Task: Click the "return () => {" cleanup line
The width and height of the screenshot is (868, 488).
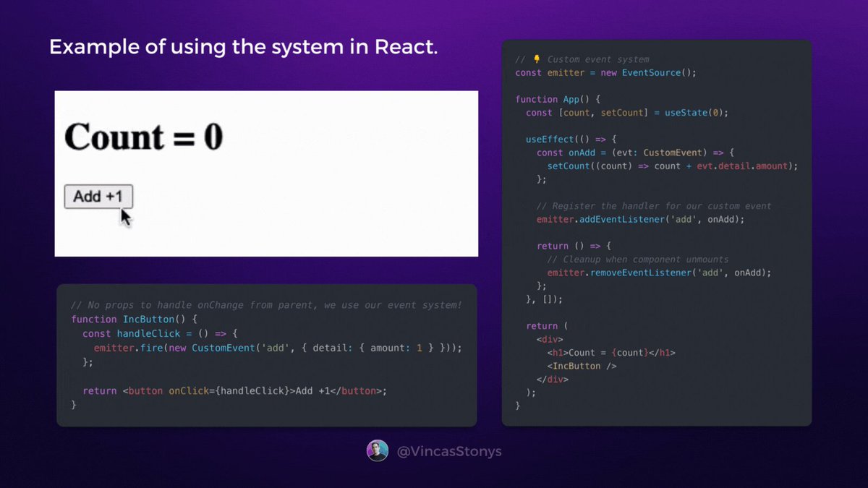Action: (x=574, y=246)
